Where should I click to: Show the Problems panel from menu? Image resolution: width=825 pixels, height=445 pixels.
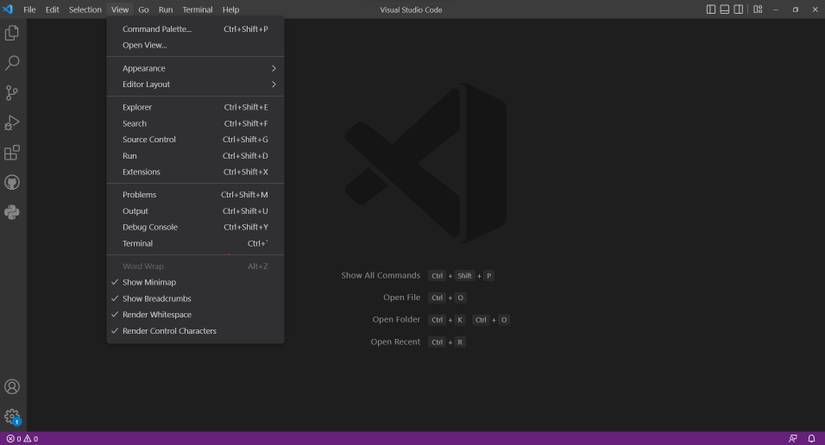click(195, 195)
